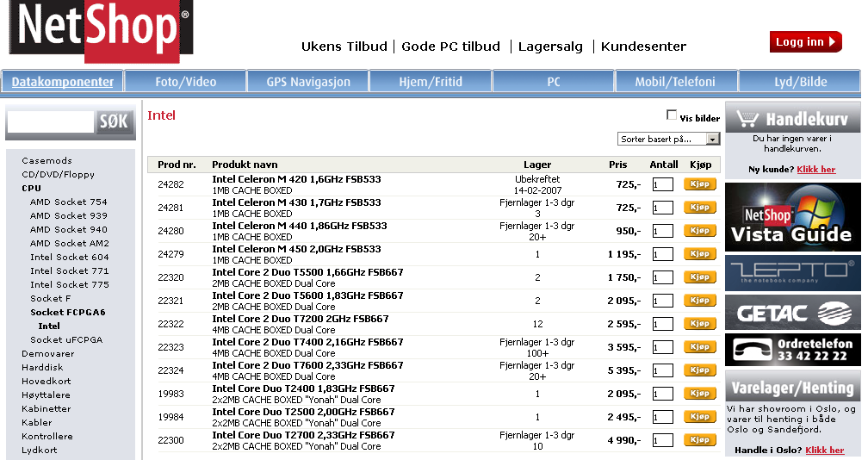Screen dimensions: 868x460
Task: Open the NetShop Vista Guide banner
Action: tap(793, 218)
